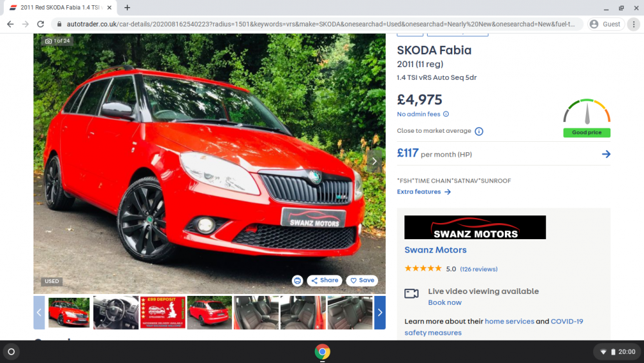Select the 2011 Red SKODA Fabia tab
The height and width of the screenshot is (363, 644).
click(x=59, y=7)
